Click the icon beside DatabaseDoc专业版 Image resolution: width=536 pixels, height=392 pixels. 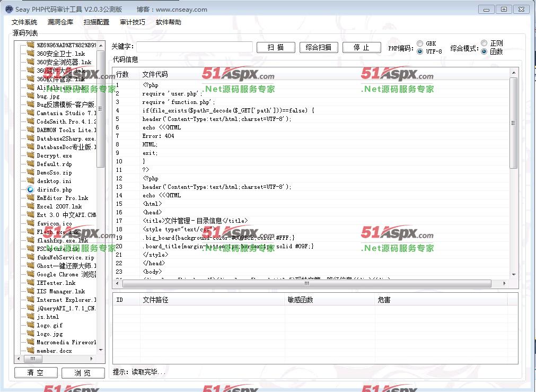[x=30, y=147]
